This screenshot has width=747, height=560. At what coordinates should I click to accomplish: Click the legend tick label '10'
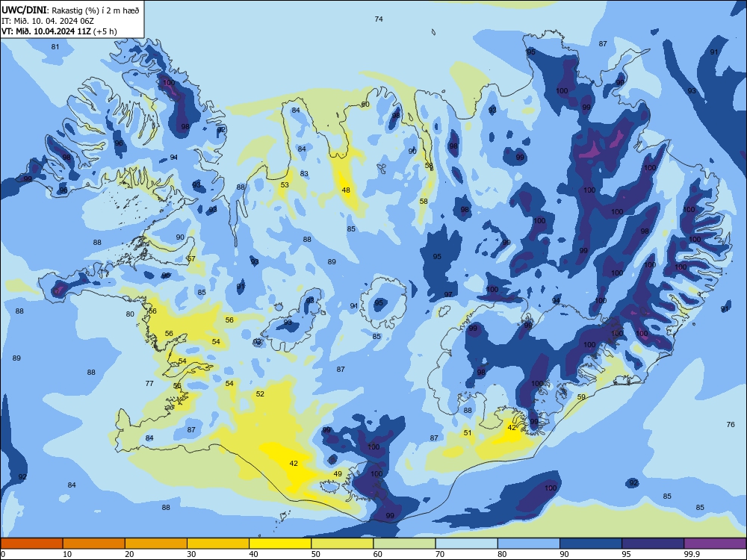(x=67, y=554)
